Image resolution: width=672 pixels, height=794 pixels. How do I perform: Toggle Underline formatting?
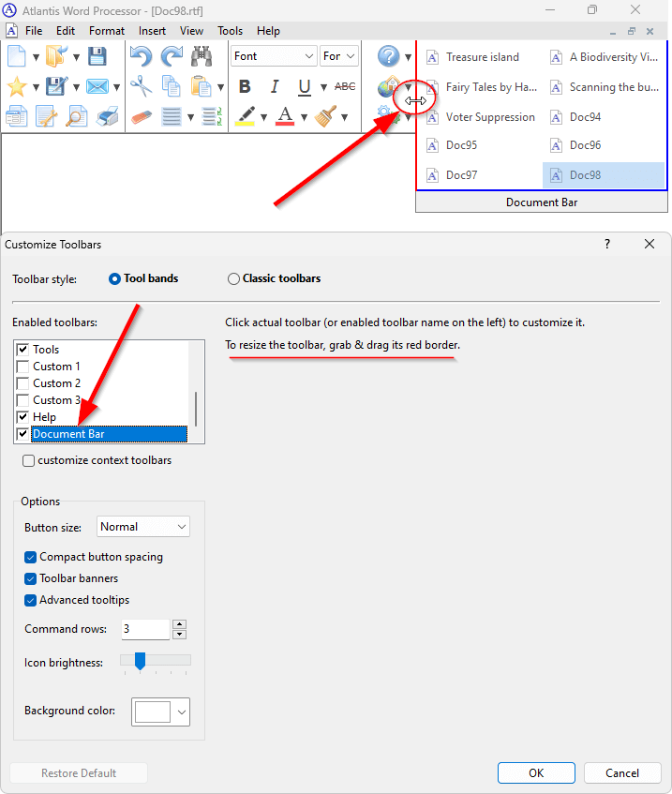tap(304, 87)
